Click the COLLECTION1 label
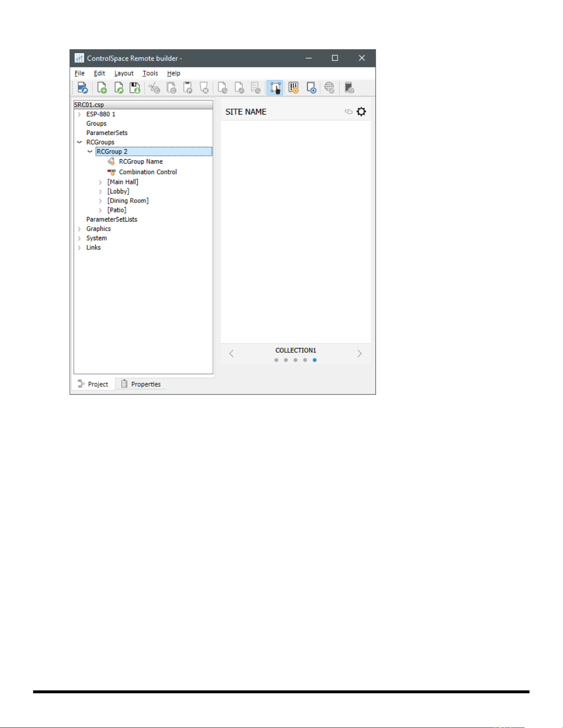 pos(296,351)
